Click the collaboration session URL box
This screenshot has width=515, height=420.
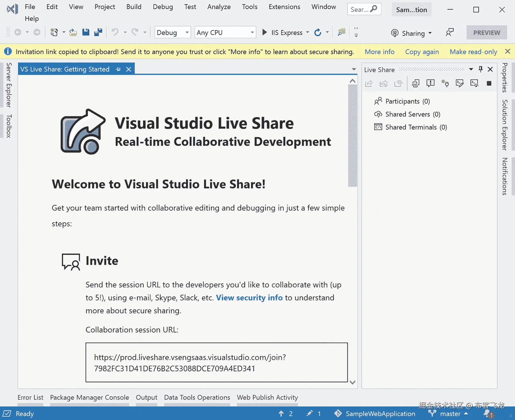(x=216, y=363)
